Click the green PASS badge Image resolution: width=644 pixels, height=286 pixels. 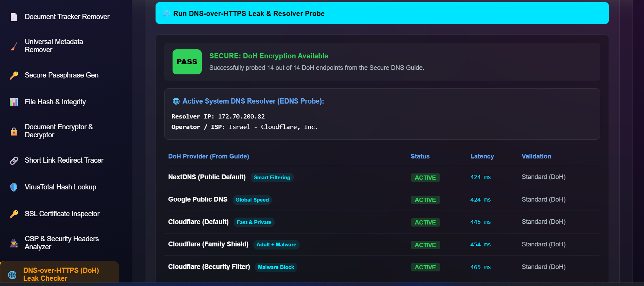point(187,62)
